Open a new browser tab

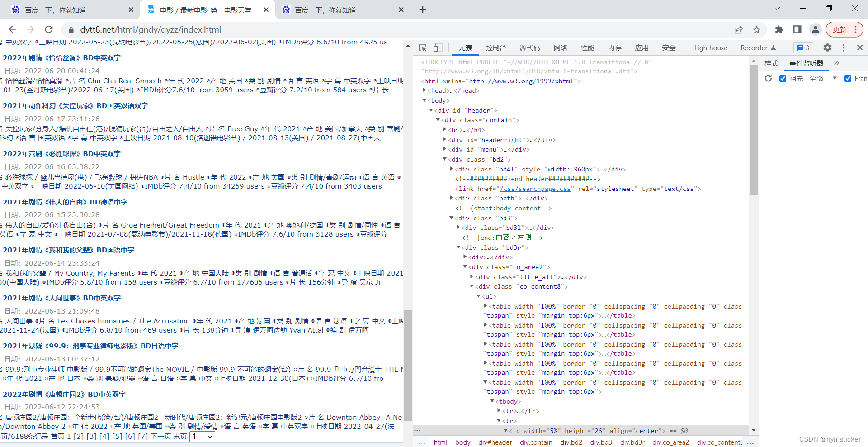point(423,10)
